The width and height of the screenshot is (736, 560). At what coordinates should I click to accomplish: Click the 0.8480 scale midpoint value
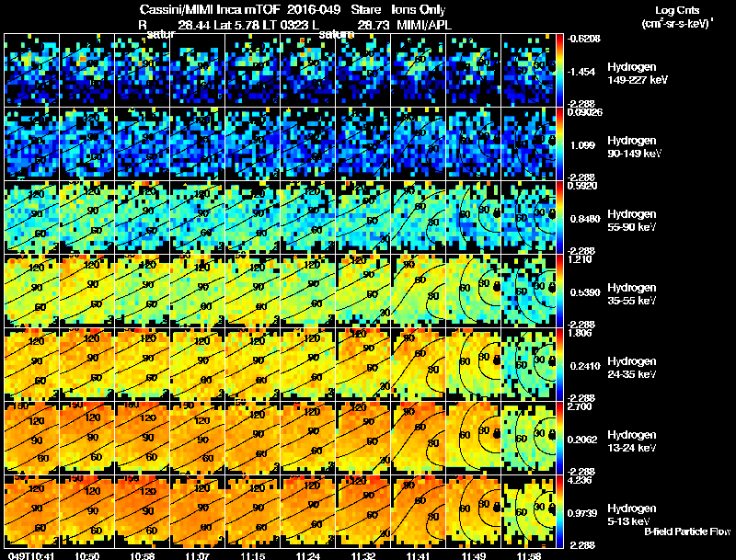pos(585,219)
